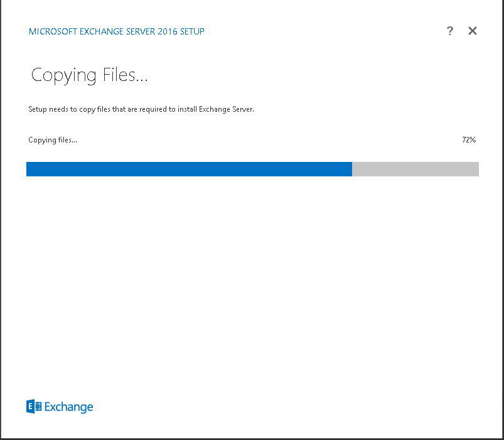Open the help question mark icon

(x=449, y=31)
